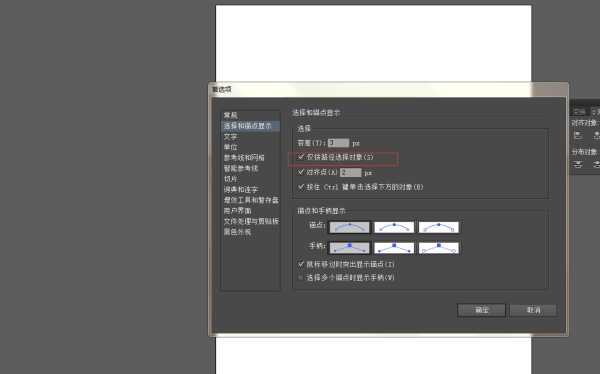Viewport: 600px width, 374px height.
Task: Open the 用户界面 preferences category
Action: [238, 211]
